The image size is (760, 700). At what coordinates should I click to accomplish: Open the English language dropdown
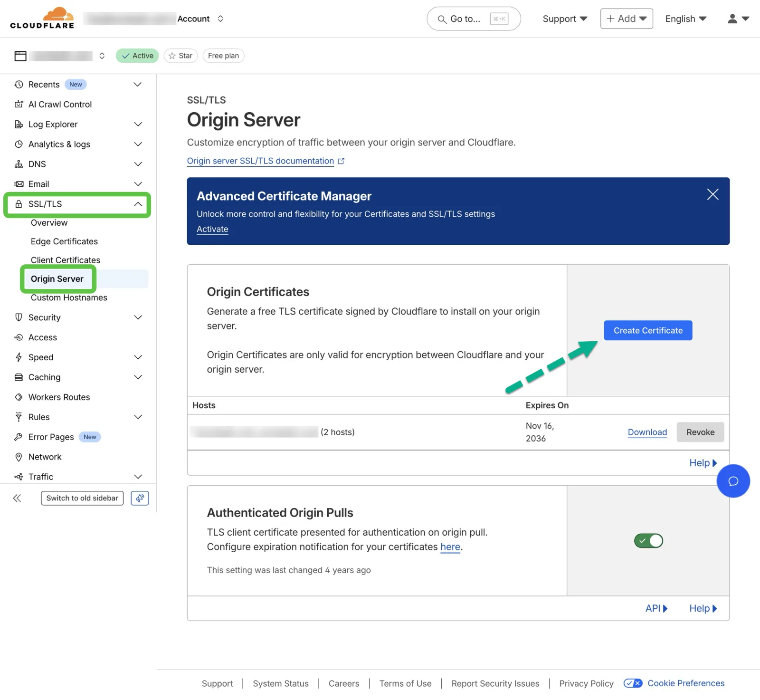point(686,19)
